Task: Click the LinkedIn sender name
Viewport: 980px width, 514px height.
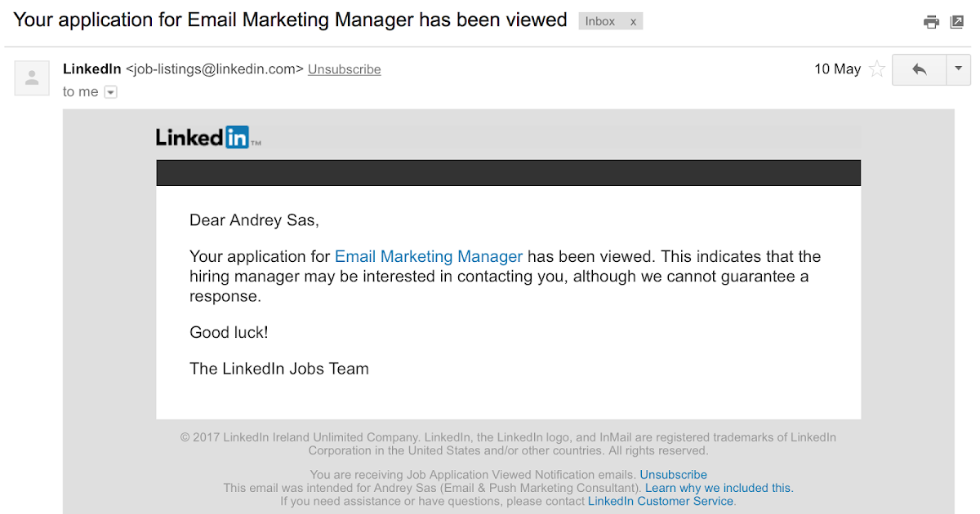Action: 91,69
